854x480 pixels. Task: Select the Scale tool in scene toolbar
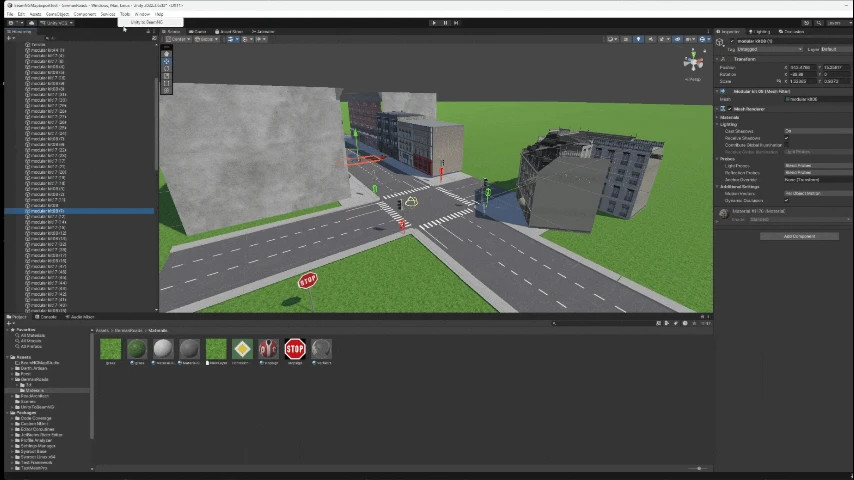167,76
